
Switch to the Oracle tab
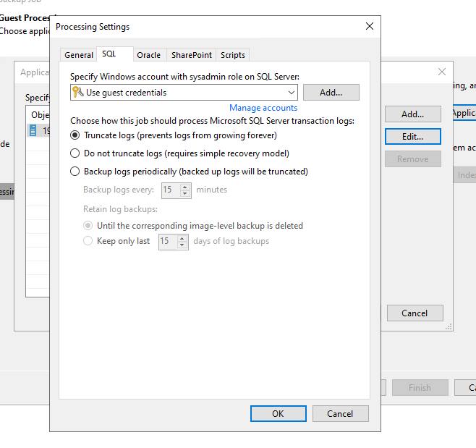tap(149, 55)
